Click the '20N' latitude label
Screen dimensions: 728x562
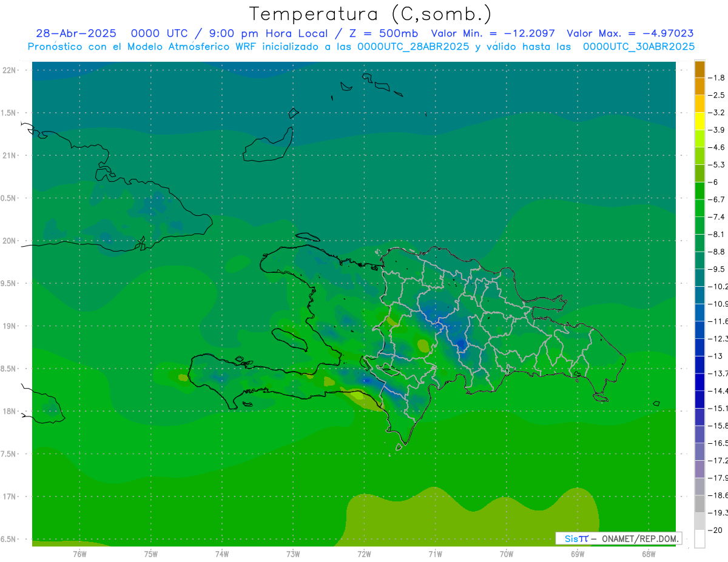point(10,241)
